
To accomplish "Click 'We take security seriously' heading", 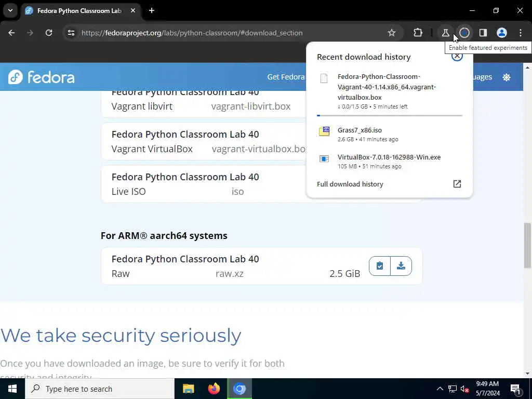I will (121, 336).
